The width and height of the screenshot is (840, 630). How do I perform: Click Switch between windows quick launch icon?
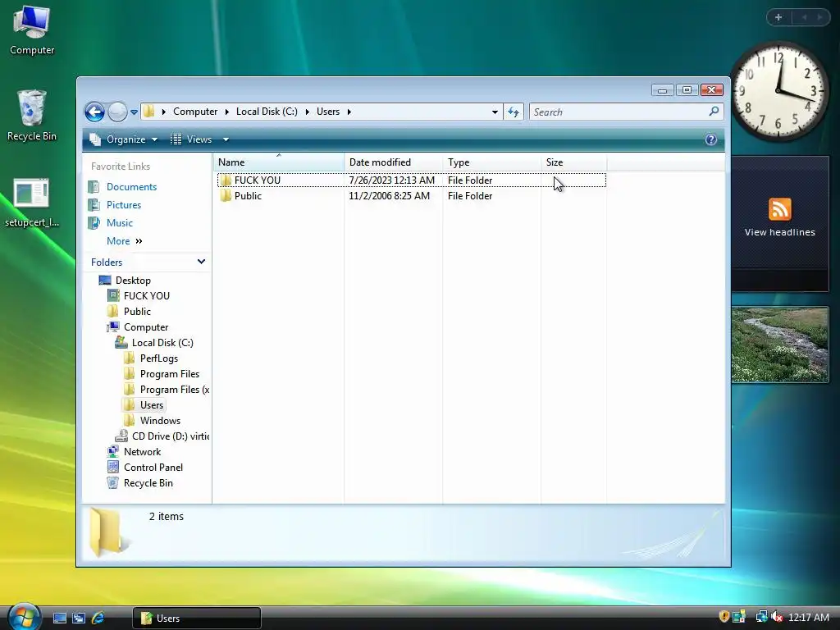(x=79, y=618)
